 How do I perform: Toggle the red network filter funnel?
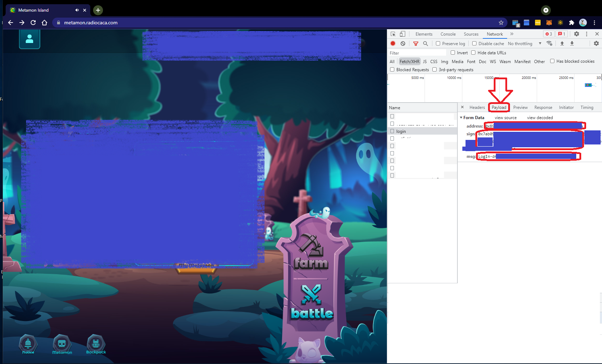click(416, 43)
